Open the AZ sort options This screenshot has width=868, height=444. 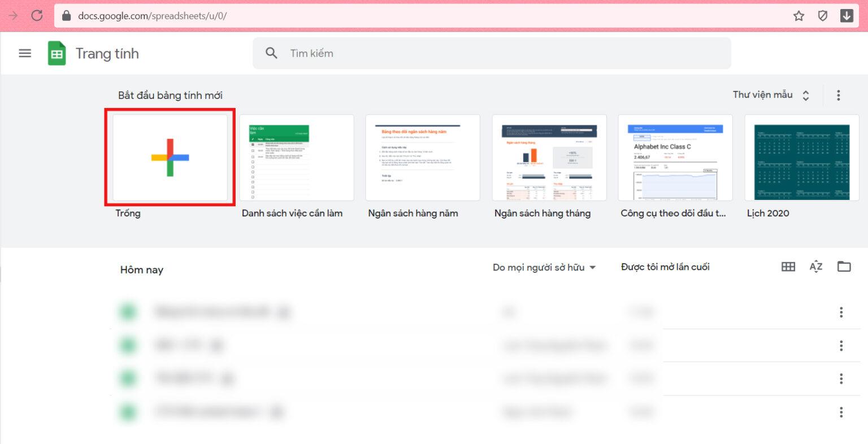tap(816, 267)
